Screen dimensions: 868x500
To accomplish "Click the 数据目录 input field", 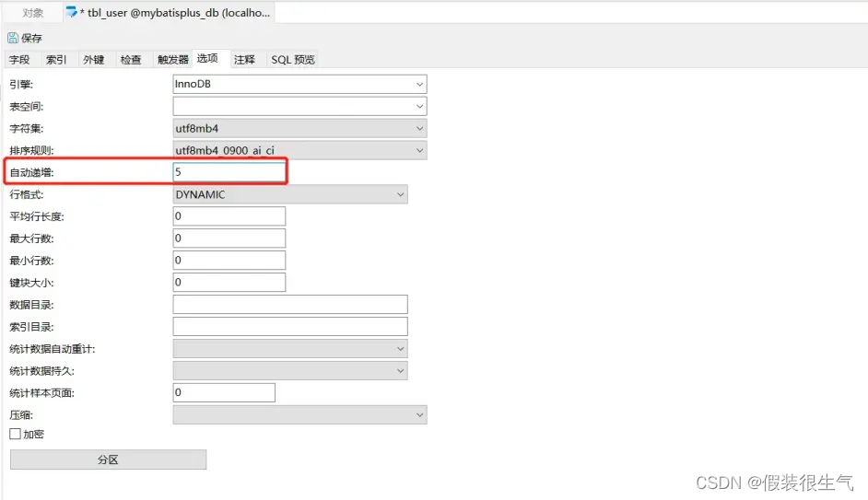I will [x=290, y=304].
